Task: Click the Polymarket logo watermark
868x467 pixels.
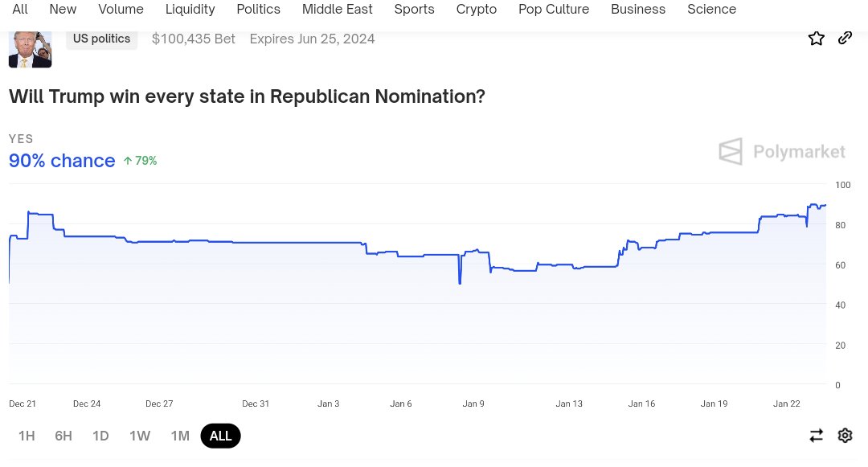Action: (x=781, y=151)
